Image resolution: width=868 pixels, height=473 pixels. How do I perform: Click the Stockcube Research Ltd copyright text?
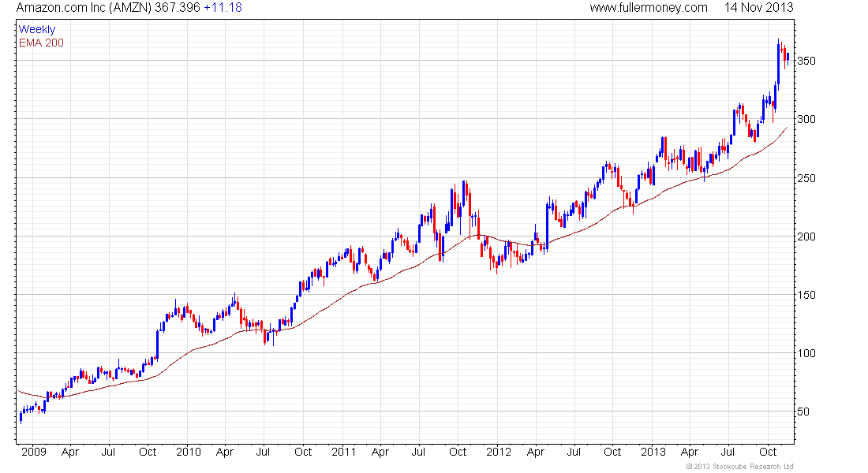739,467
